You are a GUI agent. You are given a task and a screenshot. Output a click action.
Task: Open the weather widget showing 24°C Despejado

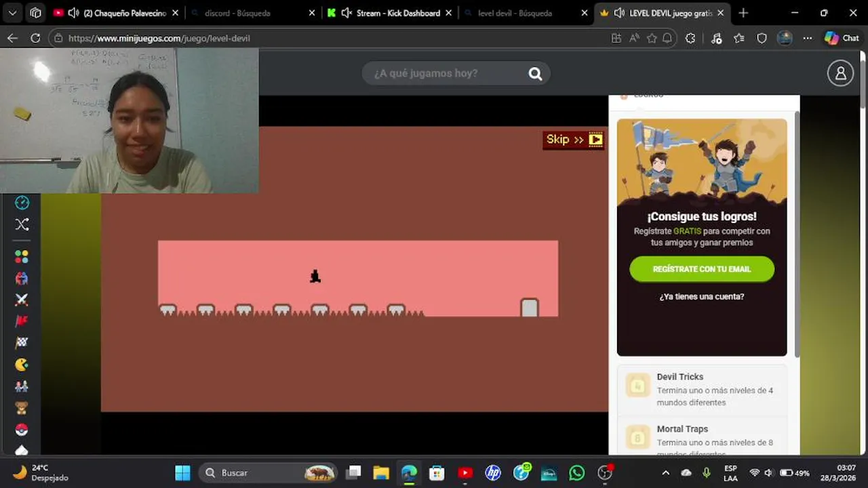pyautogui.click(x=41, y=472)
